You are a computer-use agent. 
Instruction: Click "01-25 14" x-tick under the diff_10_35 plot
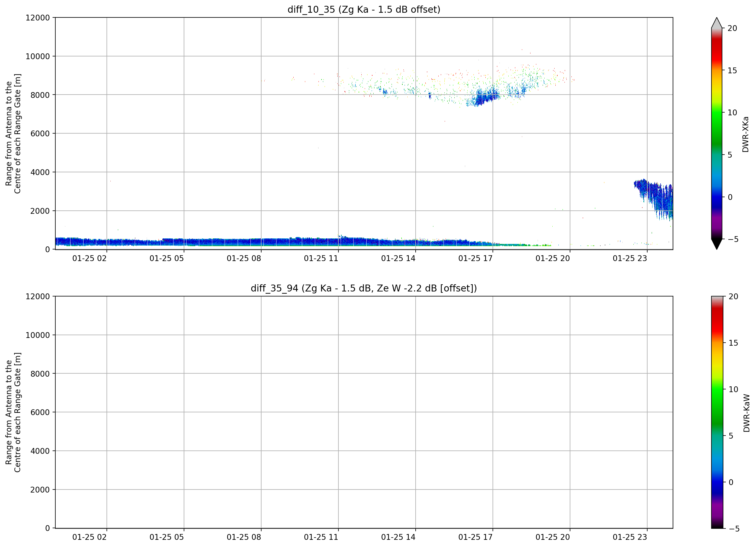click(398, 259)
